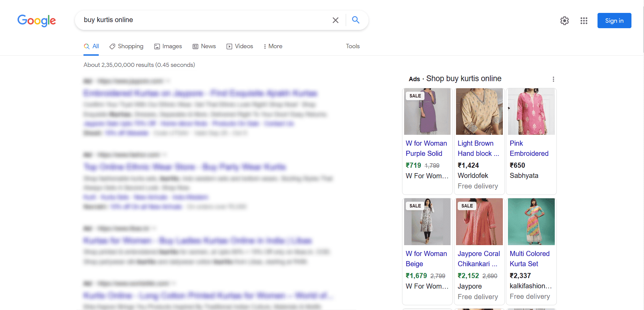Open Light Brown Hand block kurta image

pos(479,111)
